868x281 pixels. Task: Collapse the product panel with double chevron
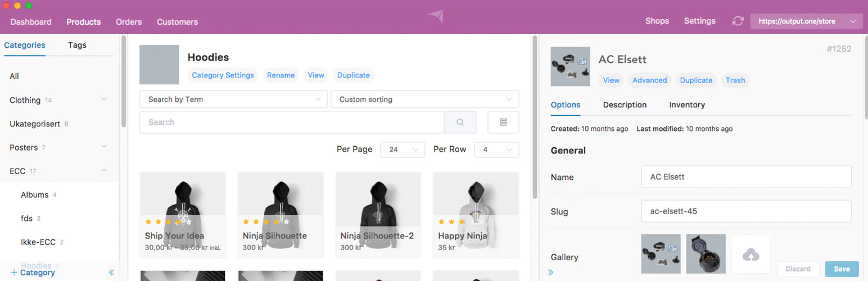tap(550, 273)
